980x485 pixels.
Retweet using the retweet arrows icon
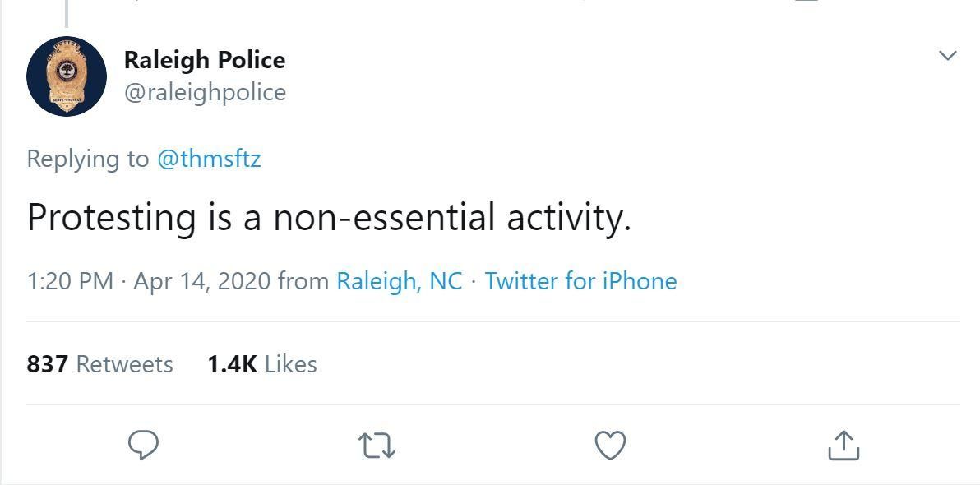pyautogui.click(x=377, y=445)
